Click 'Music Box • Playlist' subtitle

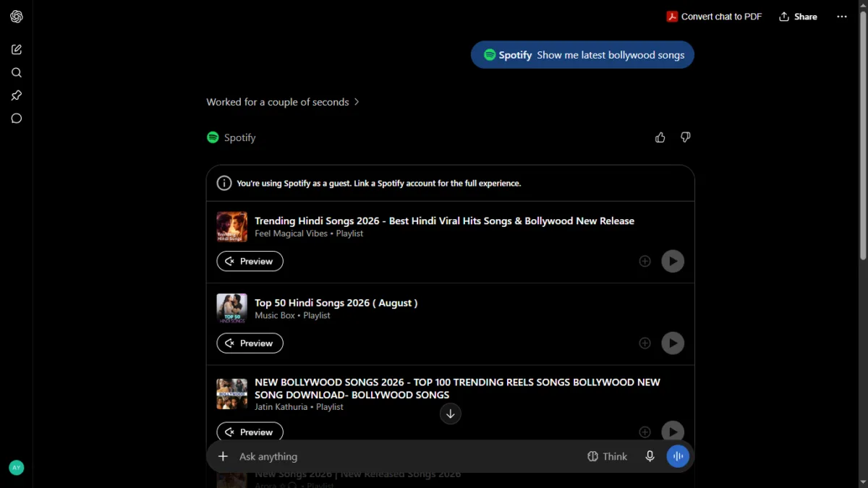pos(292,315)
